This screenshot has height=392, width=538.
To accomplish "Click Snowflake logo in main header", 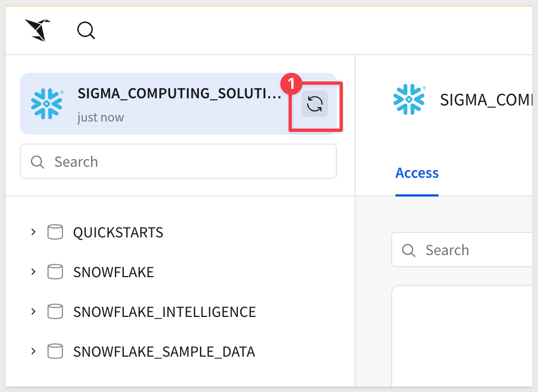I will 409,100.
